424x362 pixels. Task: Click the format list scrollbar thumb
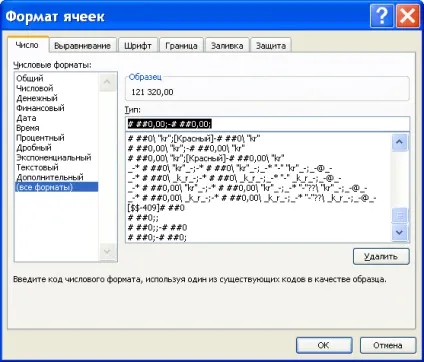click(399, 215)
